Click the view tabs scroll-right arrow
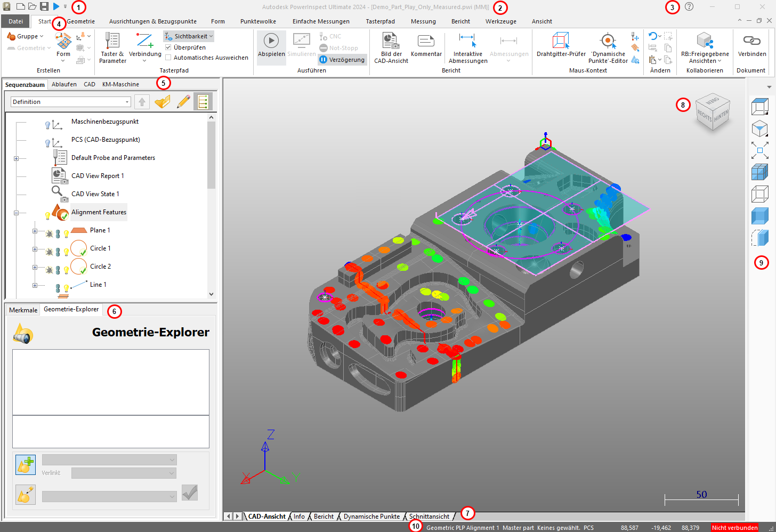This screenshot has width=776, height=532. pos(238,517)
